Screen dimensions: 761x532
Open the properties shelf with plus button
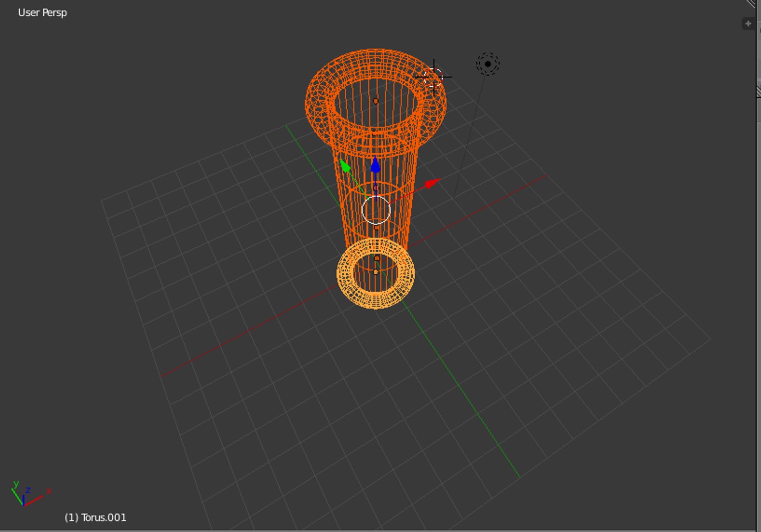point(748,23)
